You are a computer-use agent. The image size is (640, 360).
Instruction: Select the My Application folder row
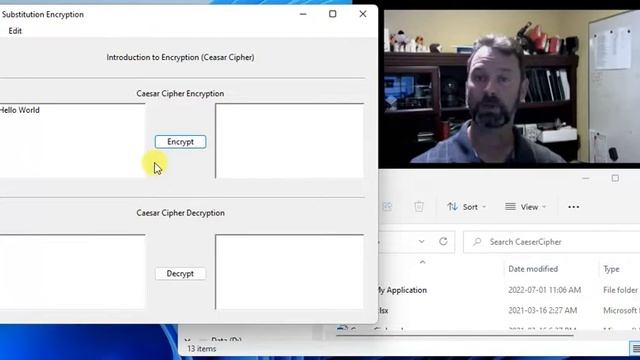click(x=509, y=290)
